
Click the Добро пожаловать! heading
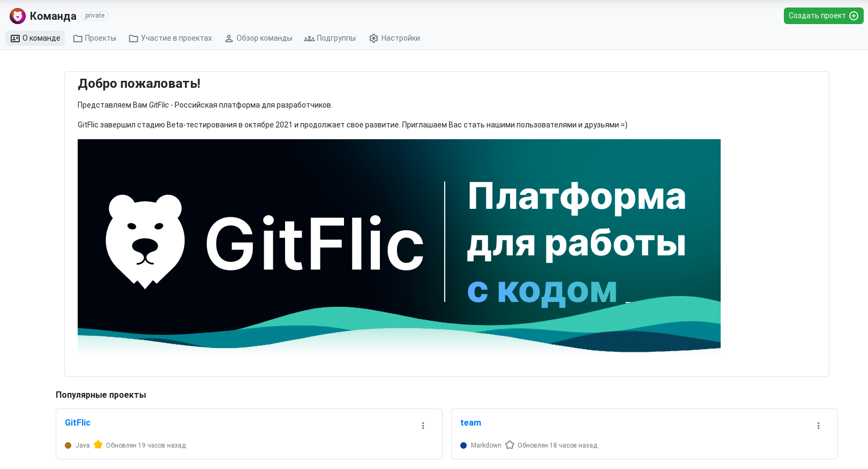(x=139, y=84)
